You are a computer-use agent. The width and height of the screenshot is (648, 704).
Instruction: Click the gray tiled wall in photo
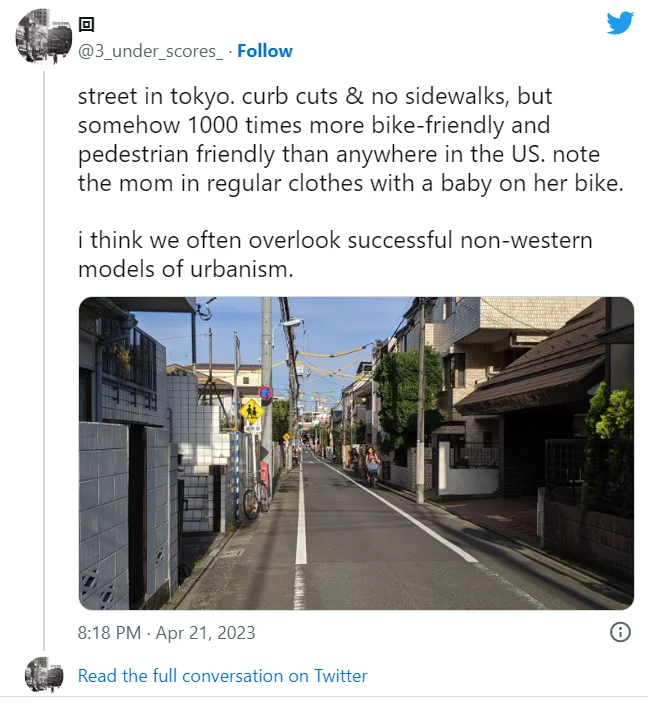point(104,512)
